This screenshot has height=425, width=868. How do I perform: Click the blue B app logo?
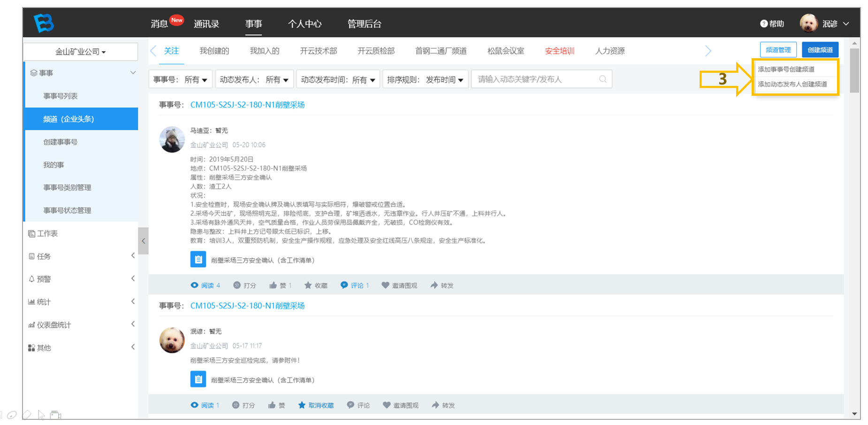[44, 23]
